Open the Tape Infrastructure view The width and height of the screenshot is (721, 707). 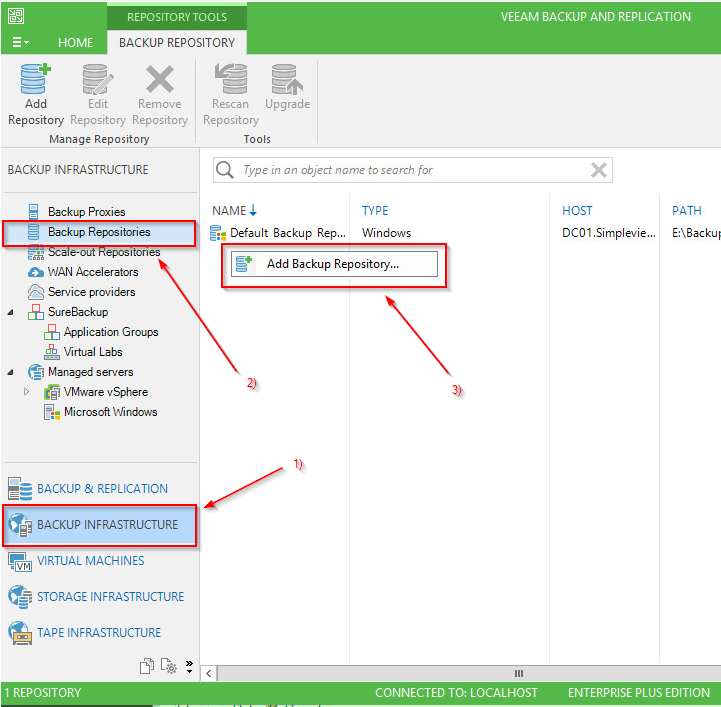[x=98, y=632]
